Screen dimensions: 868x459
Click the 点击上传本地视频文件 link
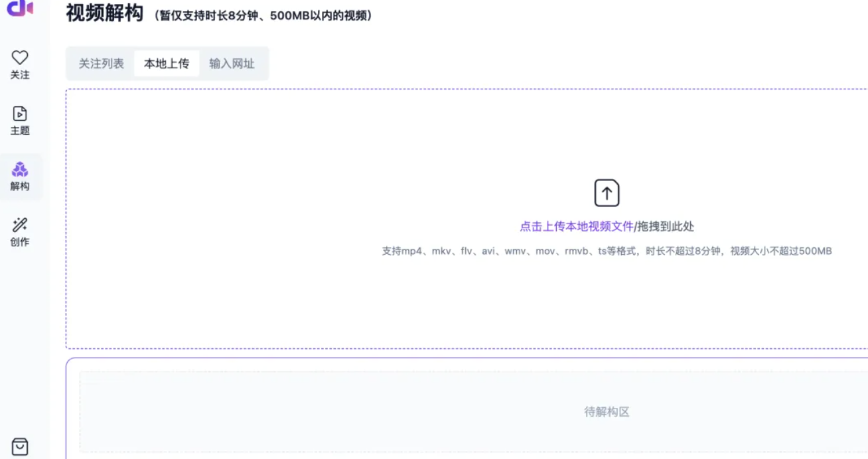coord(577,226)
